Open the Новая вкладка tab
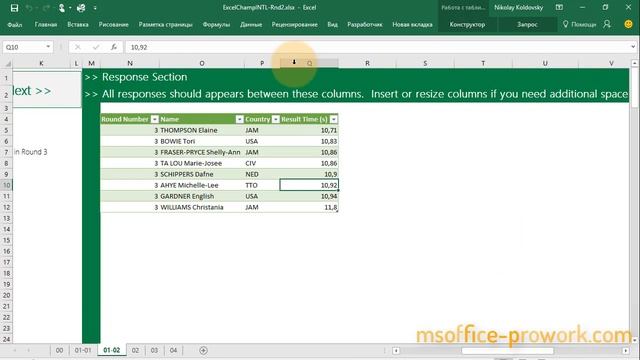640x360 pixels. [x=412, y=24]
